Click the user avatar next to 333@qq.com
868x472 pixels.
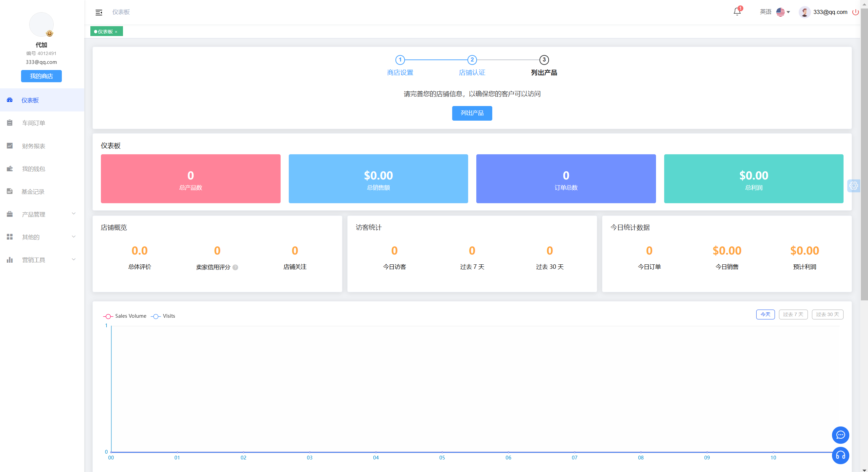tap(804, 12)
